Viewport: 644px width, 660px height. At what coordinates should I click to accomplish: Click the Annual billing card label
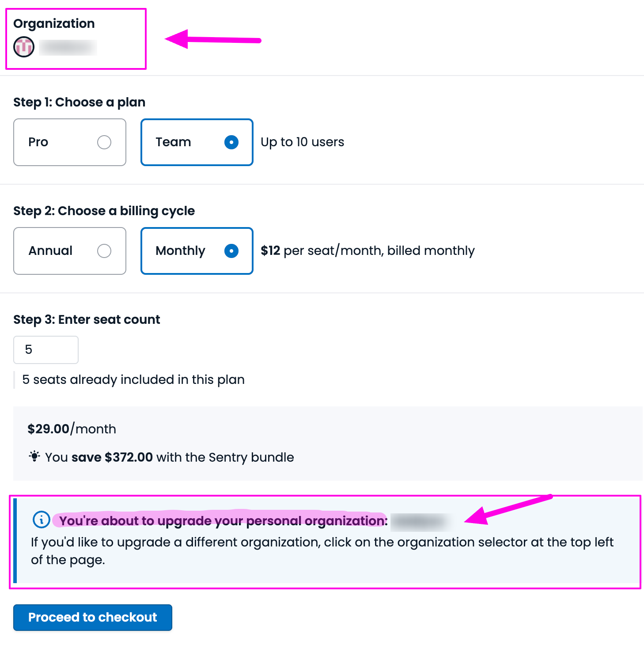coord(50,251)
